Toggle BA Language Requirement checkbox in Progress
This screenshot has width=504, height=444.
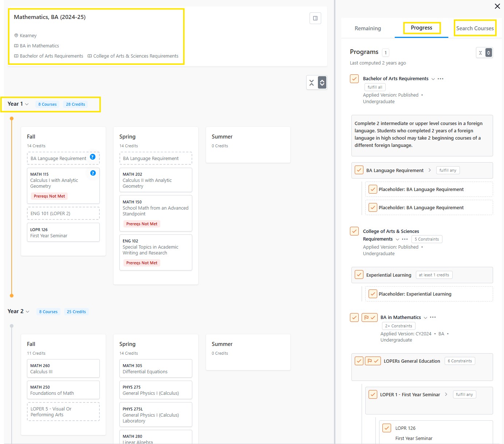coord(359,170)
